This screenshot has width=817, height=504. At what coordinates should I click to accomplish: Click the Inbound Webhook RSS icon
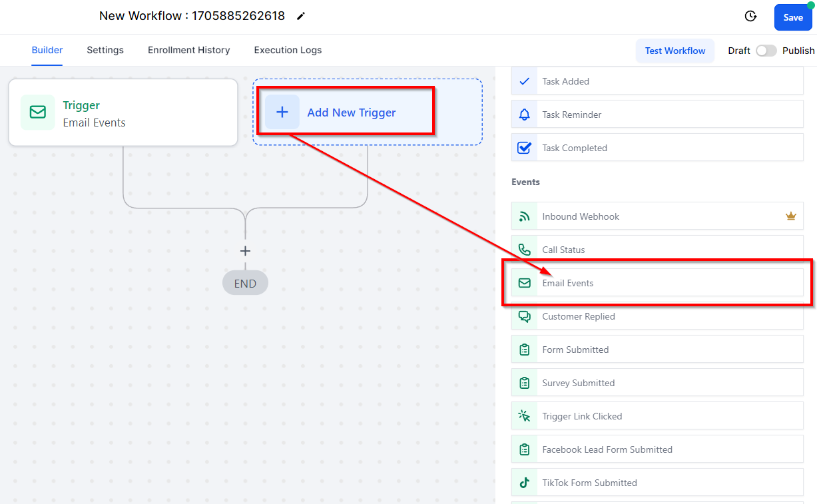tap(525, 216)
